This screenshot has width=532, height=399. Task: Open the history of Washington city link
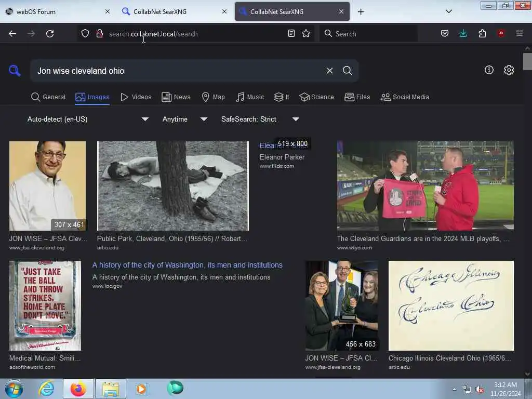click(x=187, y=265)
